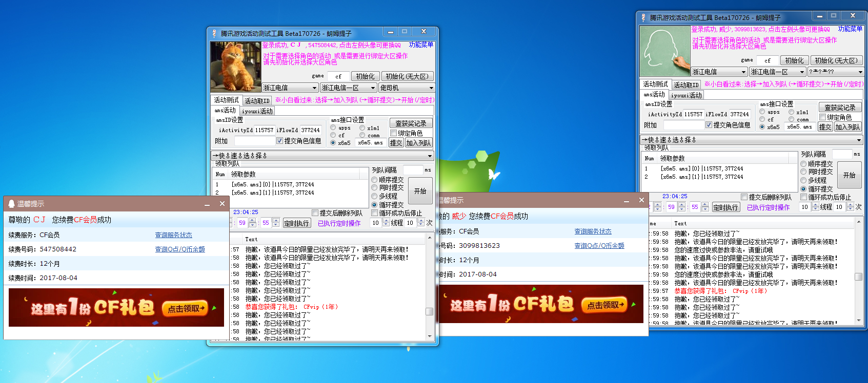Viewport: 868px width, 383px height.
Task: Click the Garfield avatar to switch QQ
Action: click(x=236, y=67)
